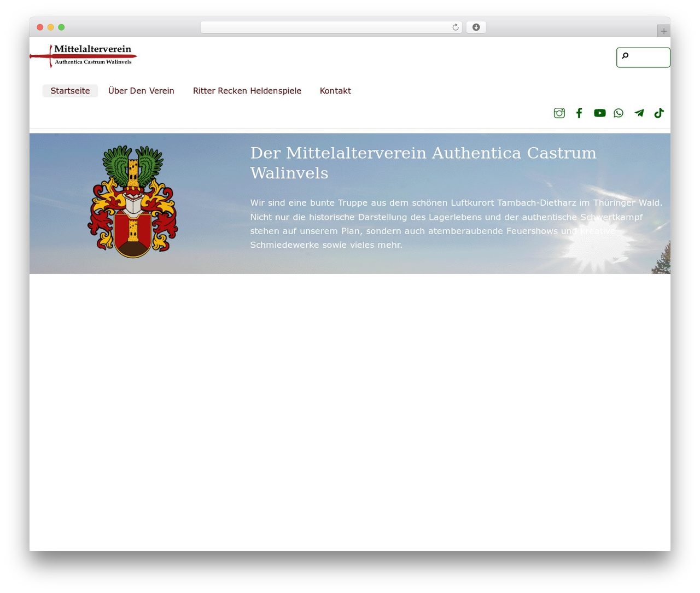Open the Über Den Verein page

(141, 91)
